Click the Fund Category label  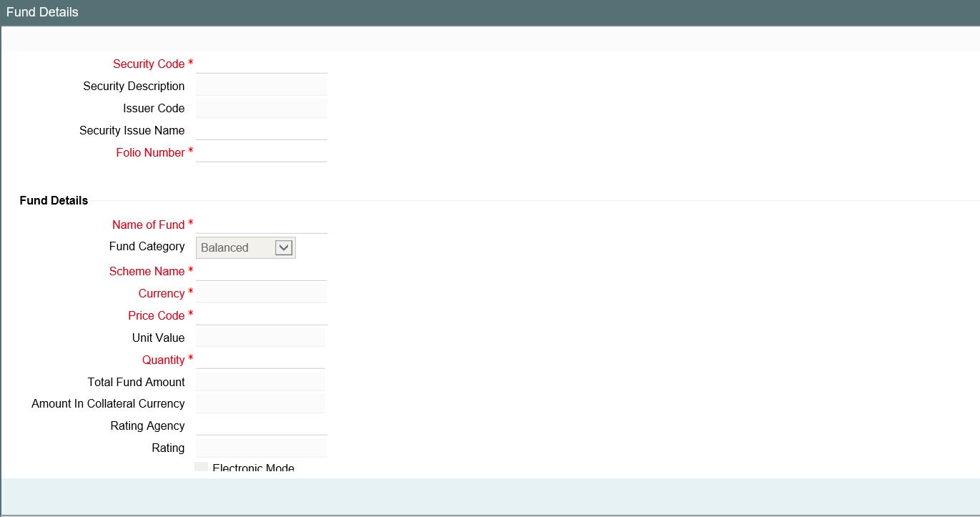click(147, 247)
